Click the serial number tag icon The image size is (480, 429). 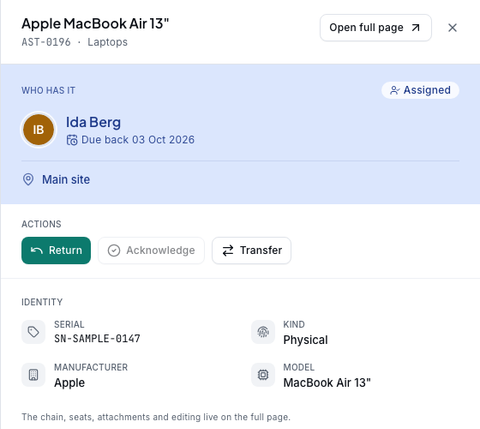point(33,332)
